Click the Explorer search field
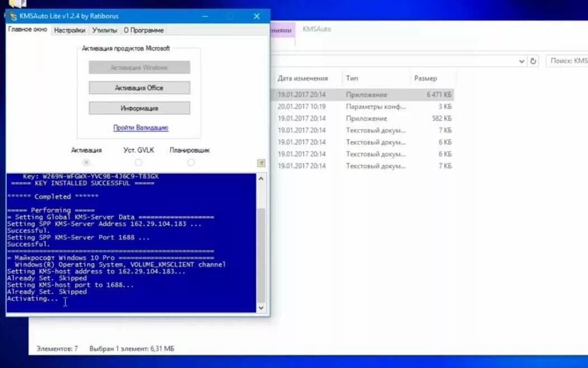This screenshot has height=368, width=588. pos(567,61)
